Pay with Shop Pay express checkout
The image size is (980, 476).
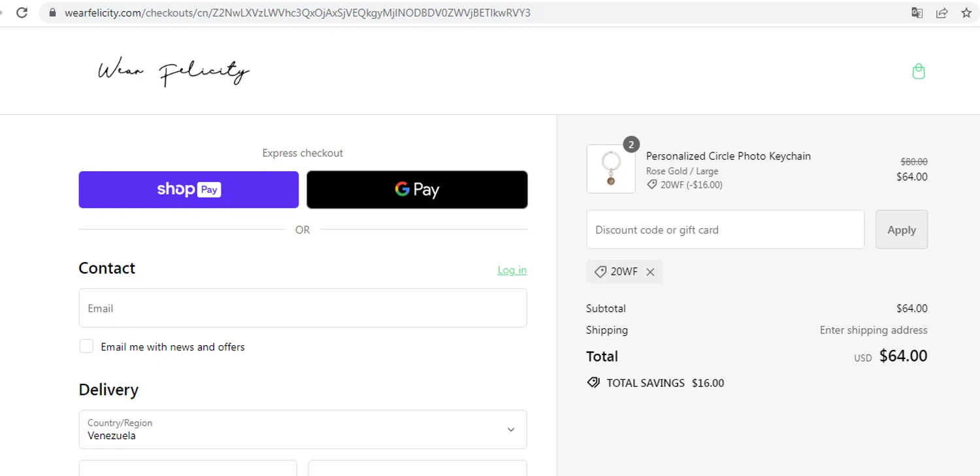tap(189, 190)
